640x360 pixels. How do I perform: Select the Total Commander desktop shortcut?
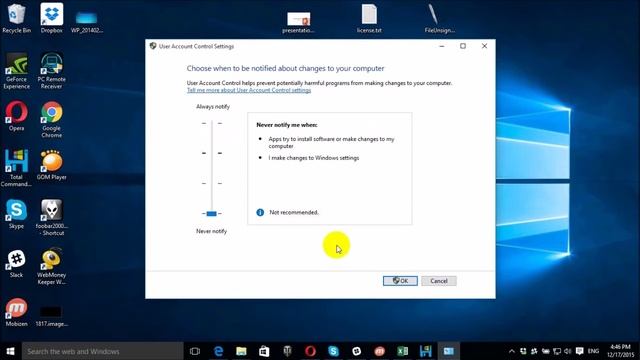[16, 168]
